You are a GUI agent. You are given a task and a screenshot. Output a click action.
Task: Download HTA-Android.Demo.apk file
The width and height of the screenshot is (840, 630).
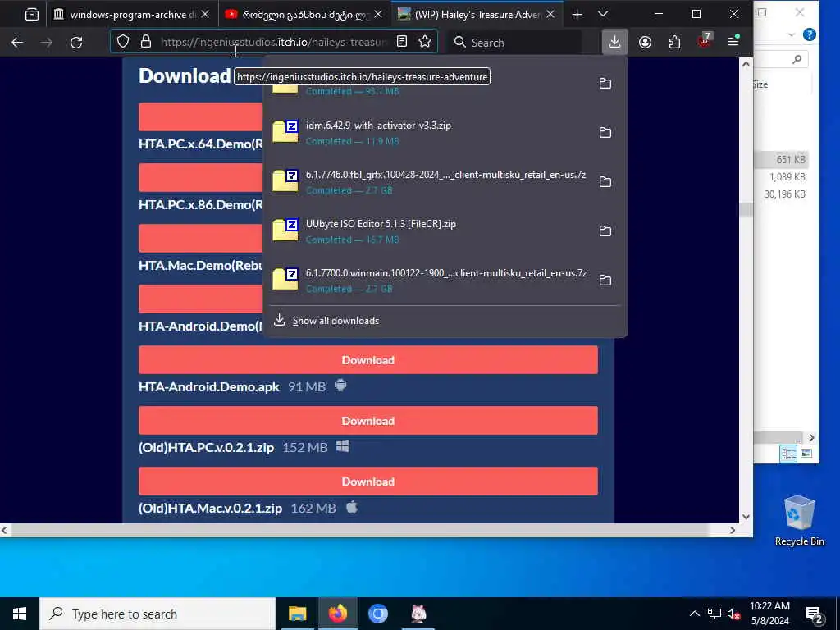tap(368, 360)
